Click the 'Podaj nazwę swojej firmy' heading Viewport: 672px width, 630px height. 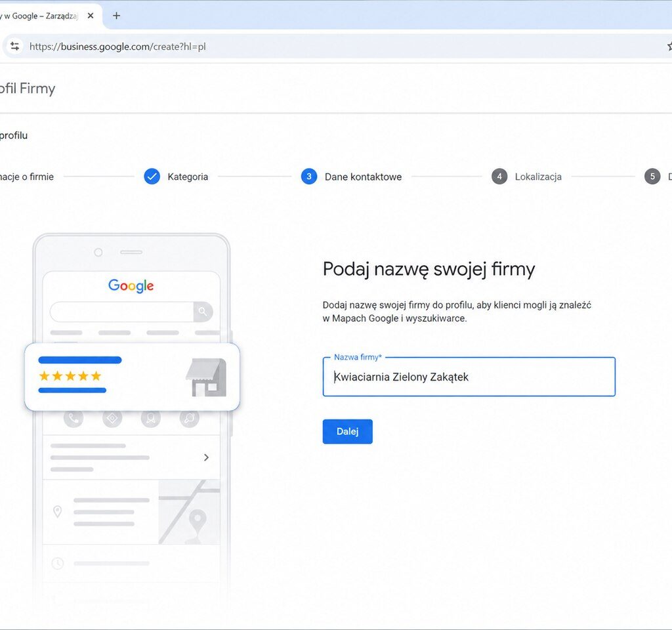pyautogui.click(x=429, y=270)
